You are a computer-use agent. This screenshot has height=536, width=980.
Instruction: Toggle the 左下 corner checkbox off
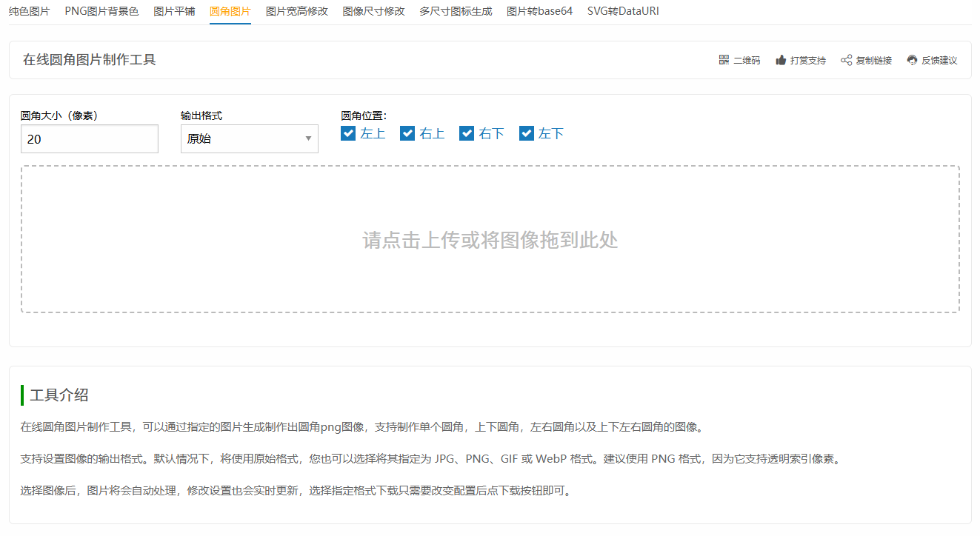(527, 133)
